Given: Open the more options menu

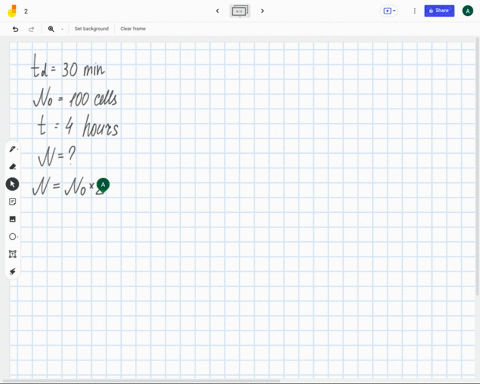Looking at the screenshot, I should (414, 11).
